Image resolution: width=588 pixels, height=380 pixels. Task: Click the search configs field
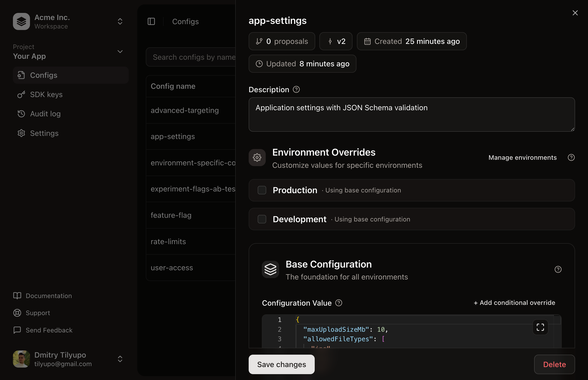point(195,57)
